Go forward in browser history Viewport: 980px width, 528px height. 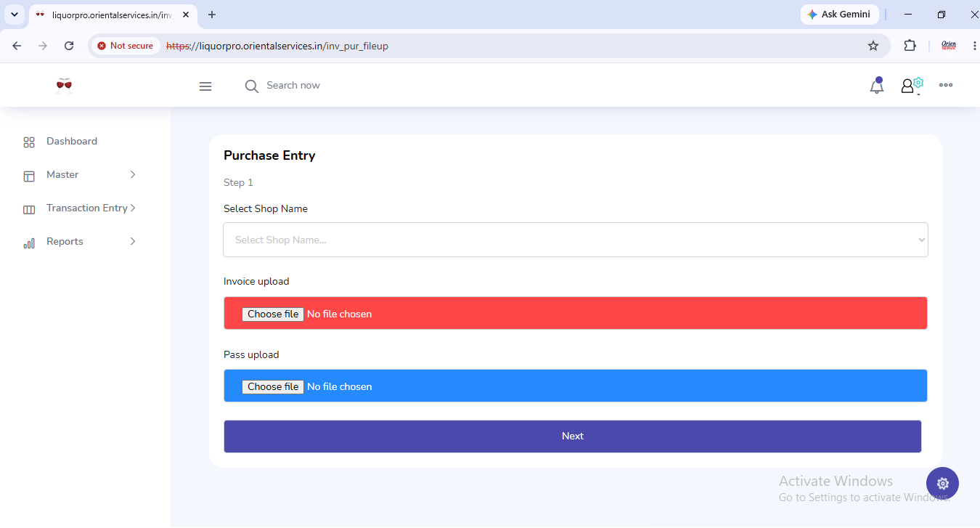point(43,46)
